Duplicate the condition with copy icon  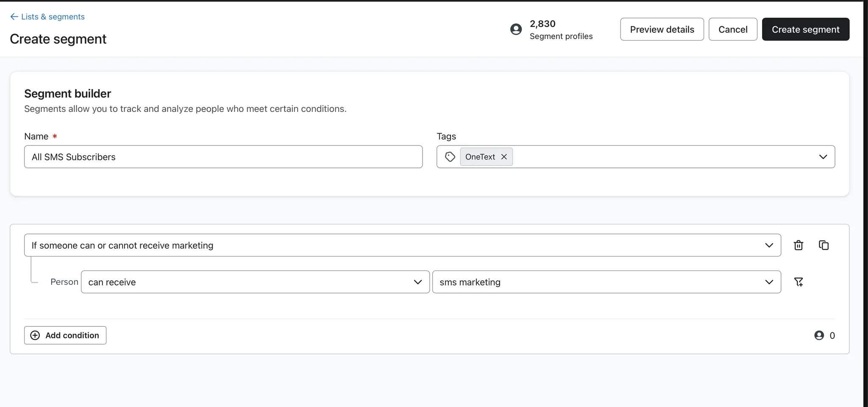pyautogui.click(x=823, y=245)
